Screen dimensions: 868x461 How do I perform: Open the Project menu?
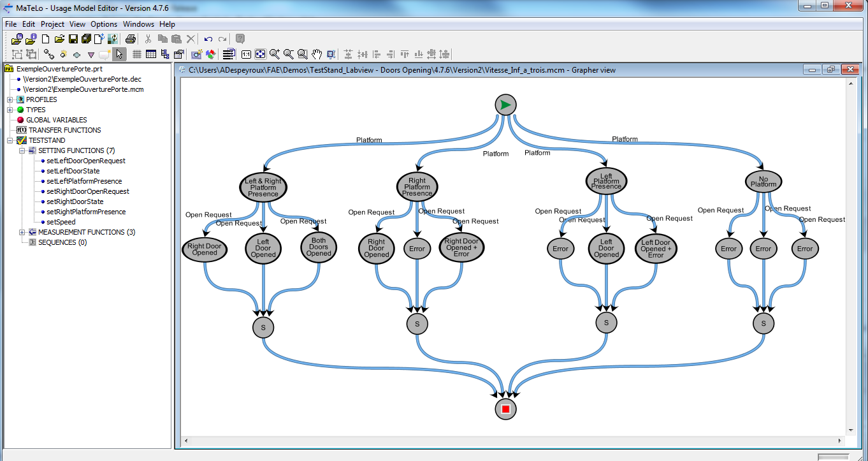pos(52,24)
